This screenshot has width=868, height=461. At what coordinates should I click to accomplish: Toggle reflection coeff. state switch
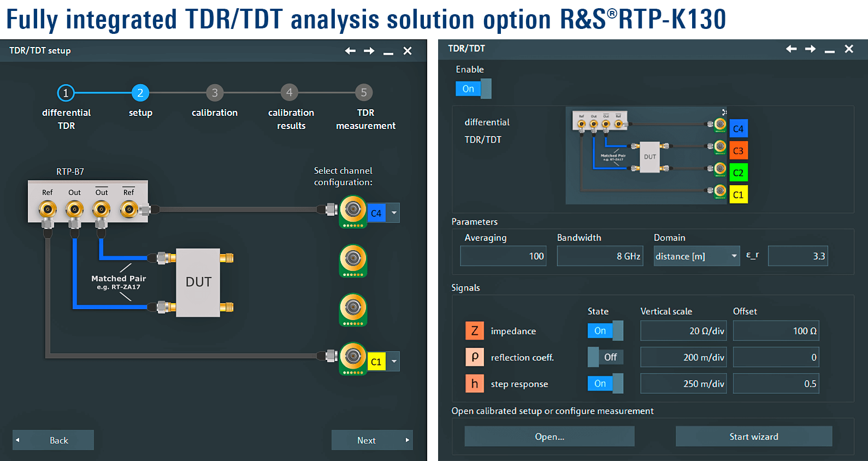[605, 357]
